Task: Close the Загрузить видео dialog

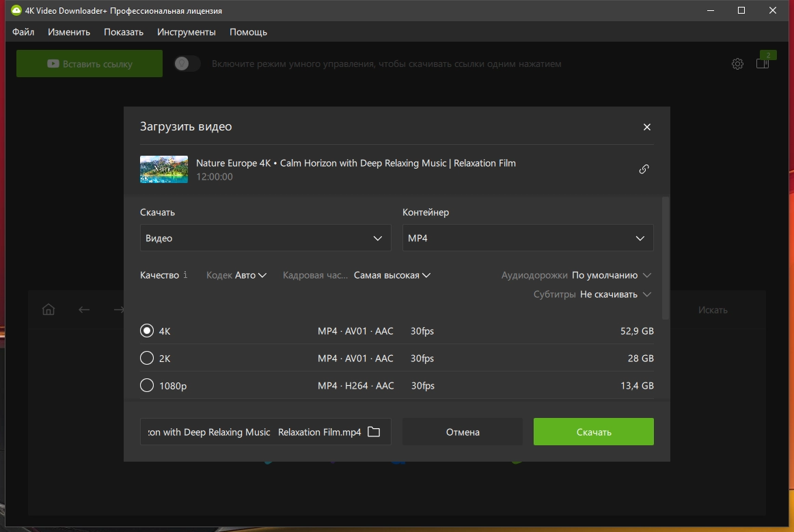Action: click(x=646, y=127)
